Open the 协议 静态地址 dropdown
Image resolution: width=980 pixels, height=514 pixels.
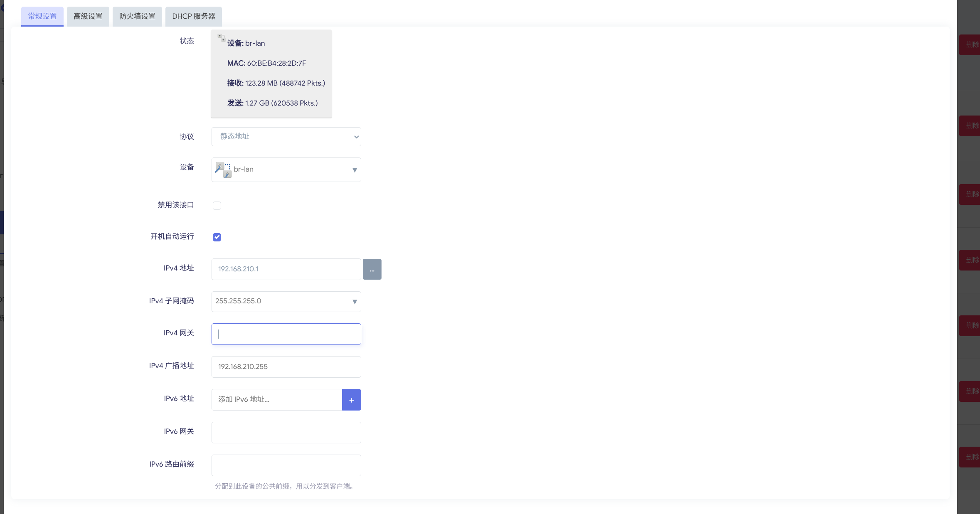pyautogui.click(x=286, y=137)
